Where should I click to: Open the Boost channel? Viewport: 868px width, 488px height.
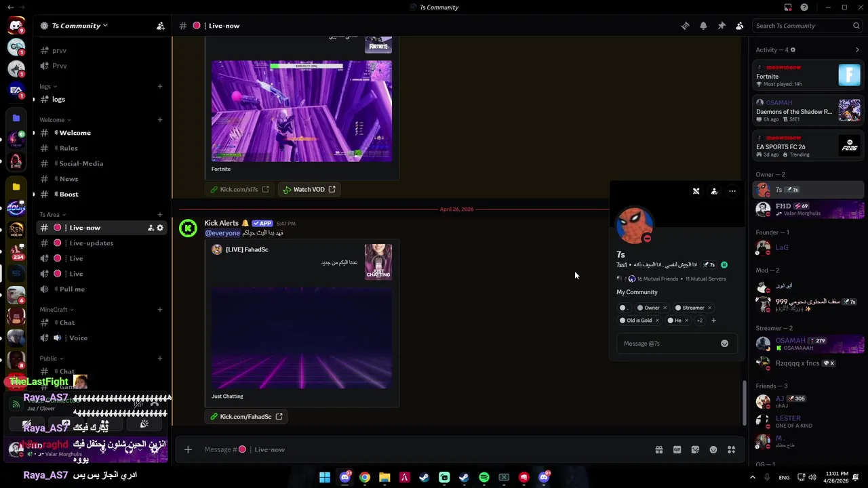pyautogui.click(x=102, y=195)
